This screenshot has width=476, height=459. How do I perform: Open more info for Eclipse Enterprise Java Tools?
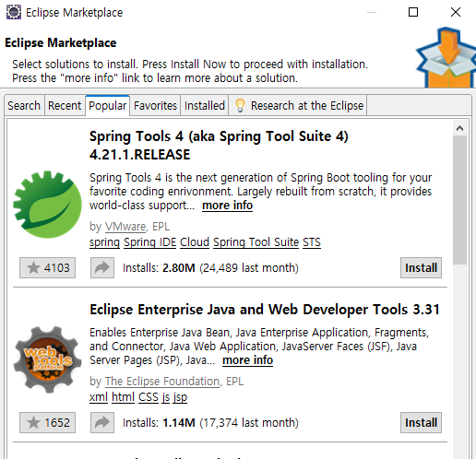[x=247, y=360]
